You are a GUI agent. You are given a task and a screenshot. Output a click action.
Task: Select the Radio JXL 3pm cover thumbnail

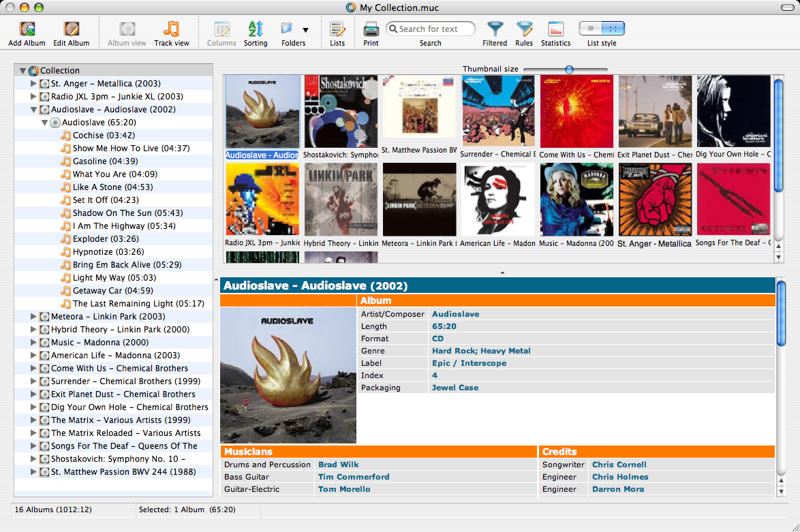[x=263, y=199]
